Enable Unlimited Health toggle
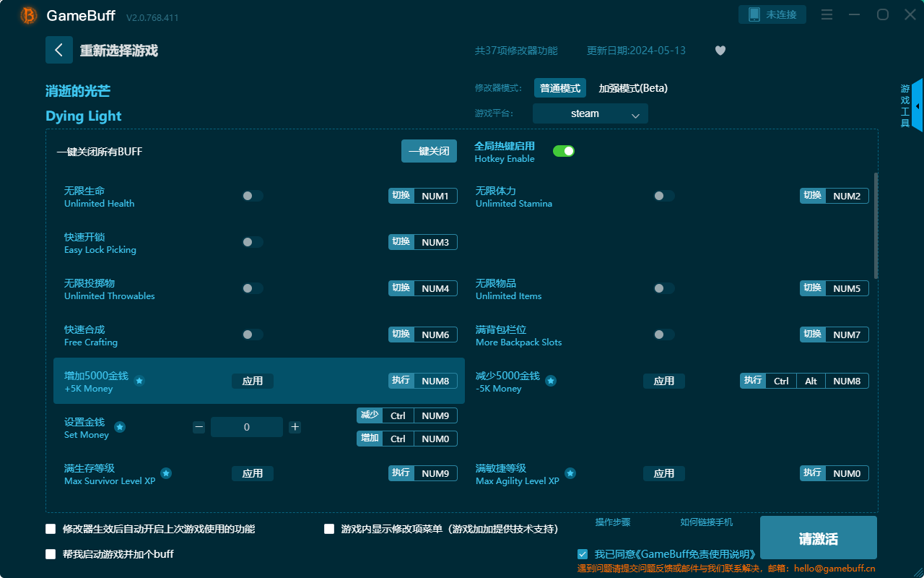924x578 pixels. tap(252, 196)
